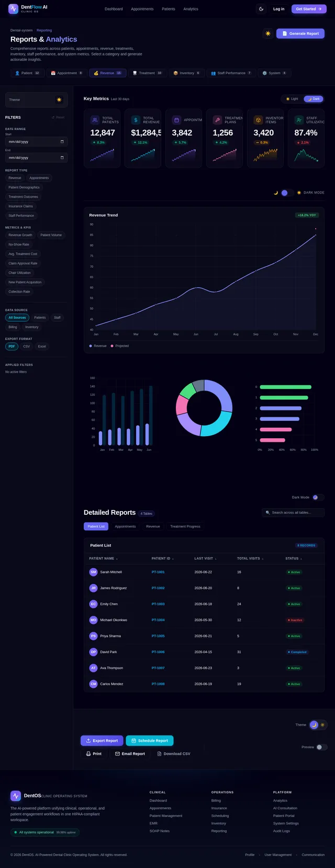Switch to the Treatment Progress table tab
This screenshot has height=868, width=335.
pyautogui.click(x=185, y=526)
